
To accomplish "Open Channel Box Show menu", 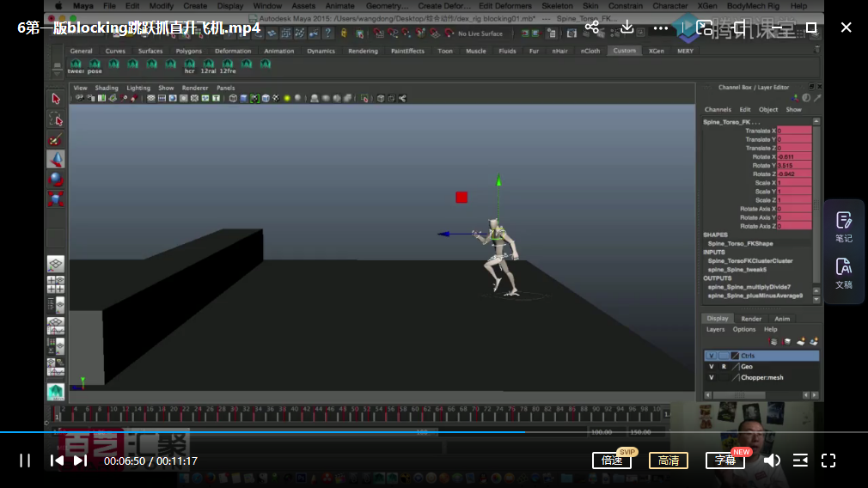I will click(793, 110).
